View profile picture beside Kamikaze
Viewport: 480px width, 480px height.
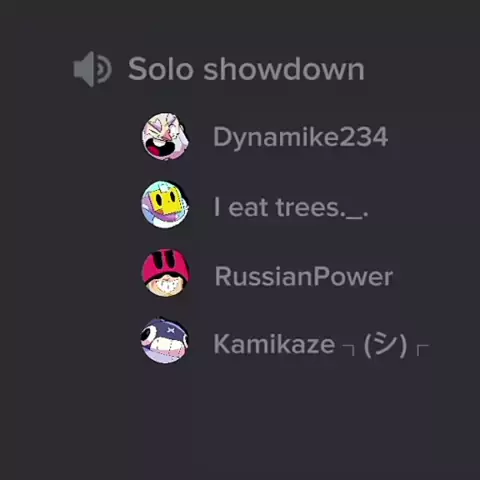point(165,341)
